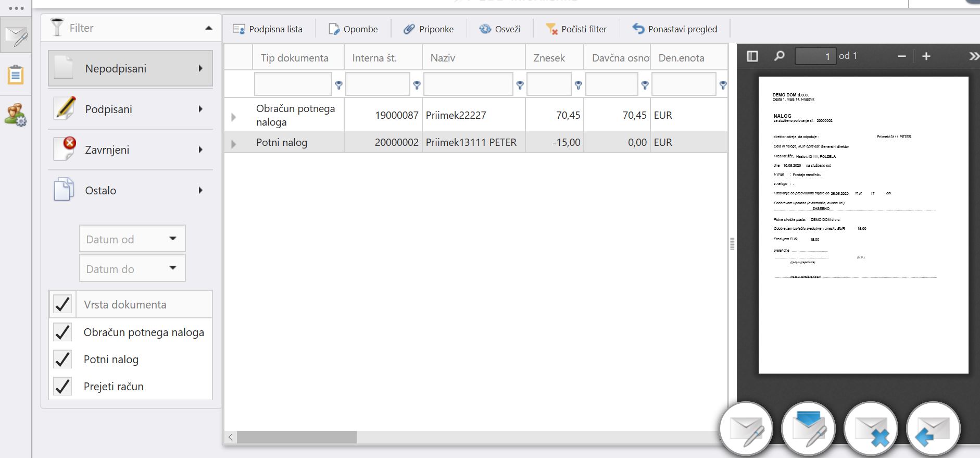Screen dimensions: 980x458
Task: Open the PDF viewer search magnifier
Action: [x=779, y=56]
